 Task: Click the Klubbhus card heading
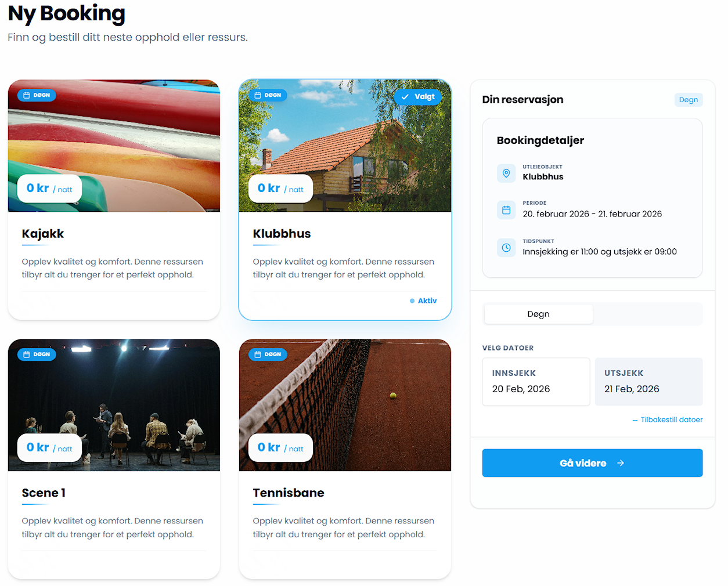[282, 234]
